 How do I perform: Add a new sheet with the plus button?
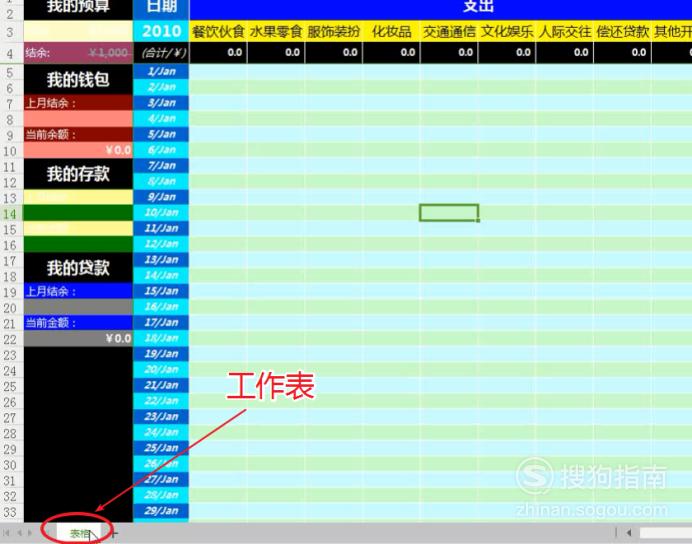(x=114, y=534)
